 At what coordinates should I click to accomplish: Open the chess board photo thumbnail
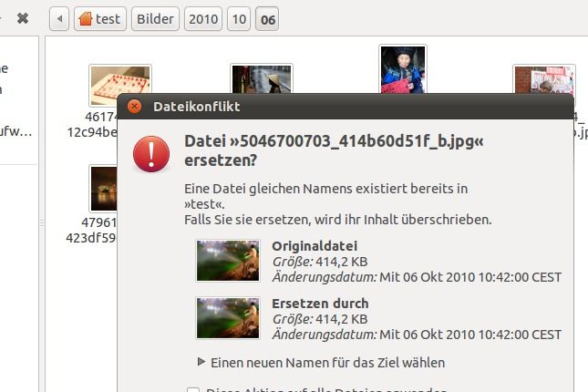120,85
